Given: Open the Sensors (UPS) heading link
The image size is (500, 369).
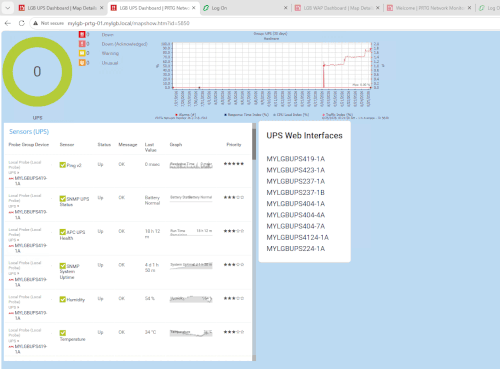Looking at the screenshot, I should pyautogui.click(x=29, y=132).
